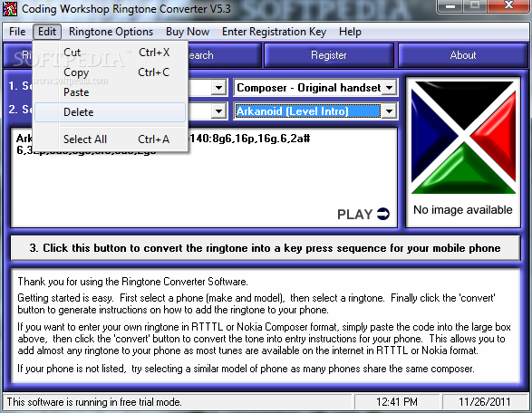Screen dimensions: 532x413
Task: Click the 11/26/2011 status bar date
Action: click(x=485, y=402)
